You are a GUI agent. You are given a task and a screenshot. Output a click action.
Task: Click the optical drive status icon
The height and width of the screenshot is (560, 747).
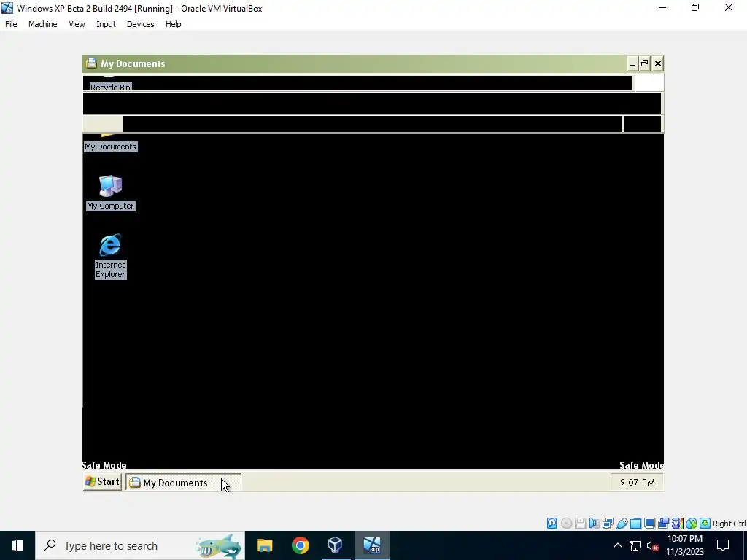(x=566, y=524)
